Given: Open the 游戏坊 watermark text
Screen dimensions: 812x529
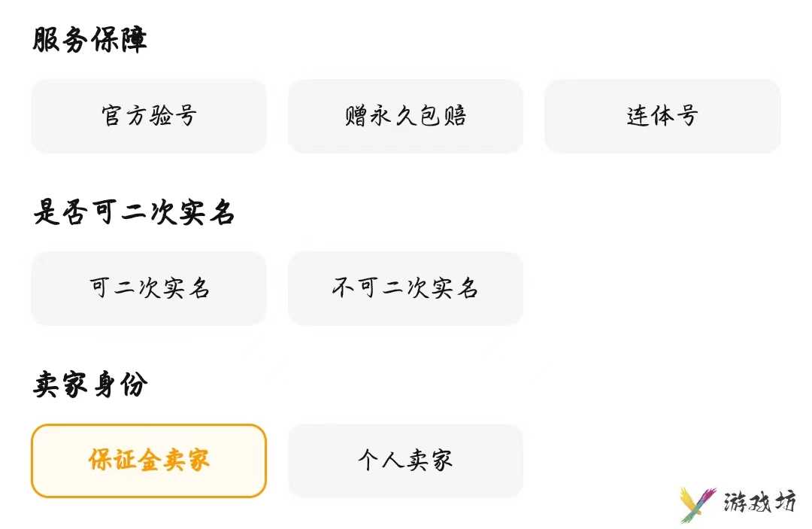Looking at the screenshot, I should 759,502.
